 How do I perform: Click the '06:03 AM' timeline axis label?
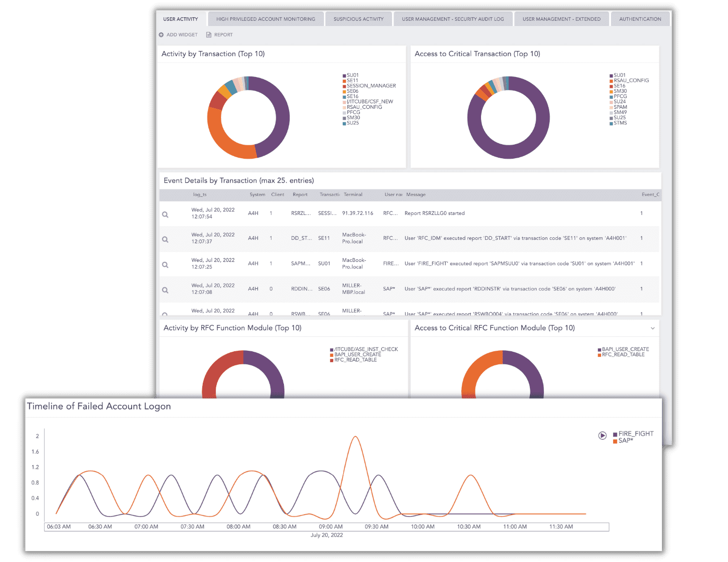(59, 527)
